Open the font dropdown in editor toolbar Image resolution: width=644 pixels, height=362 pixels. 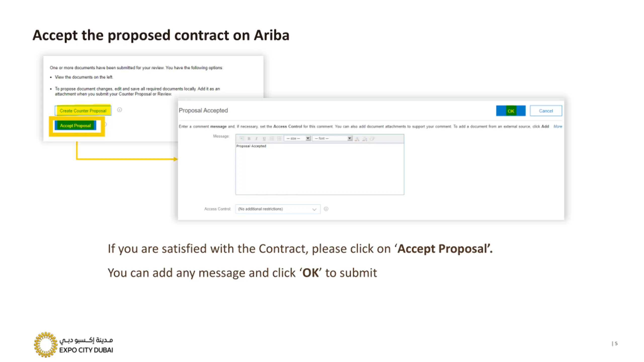click(332, 139)
